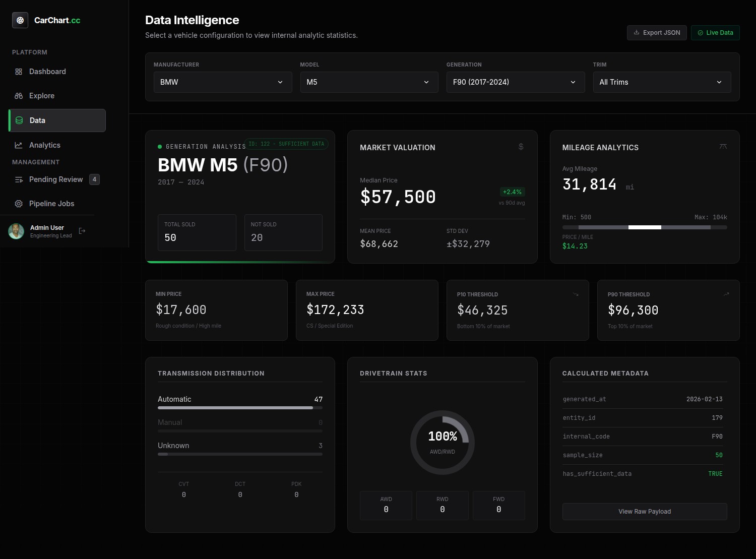Click the logout icon beside Admin User
The height and width of the screenshot is (559, 756).
pyautogui.click(x=82, y=231)
